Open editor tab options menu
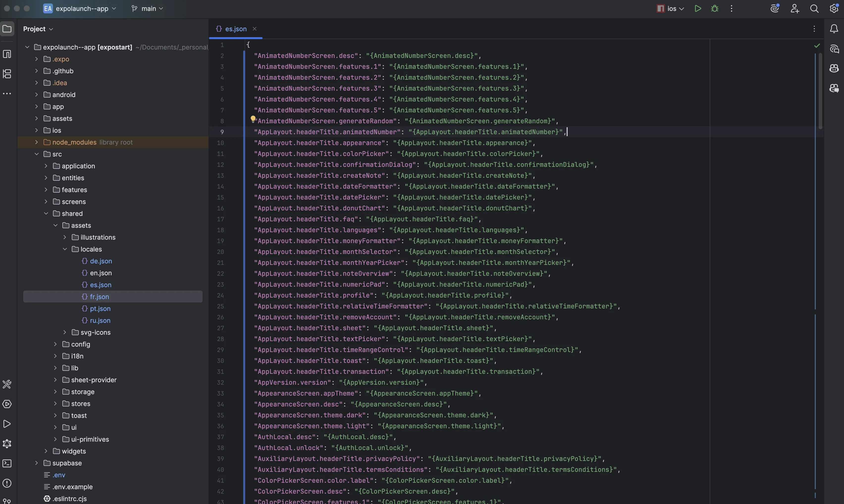Screen dimensions: 844x504 (814, 29)
